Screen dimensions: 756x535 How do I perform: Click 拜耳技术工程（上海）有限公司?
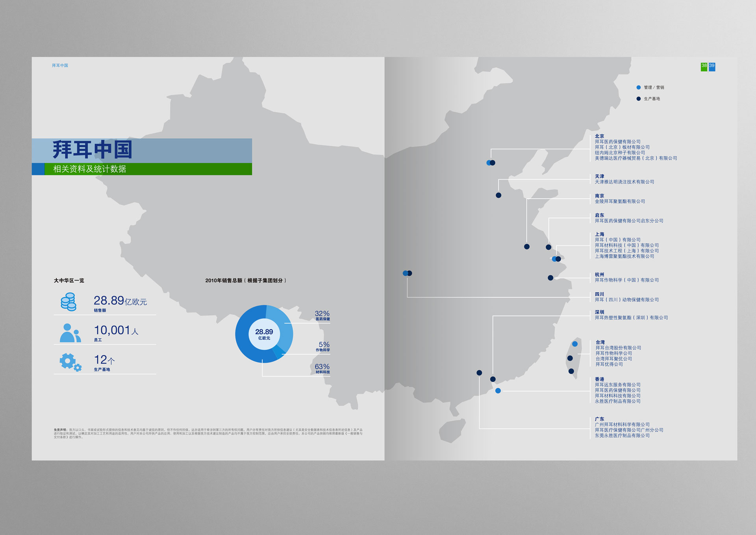point(626,251)
